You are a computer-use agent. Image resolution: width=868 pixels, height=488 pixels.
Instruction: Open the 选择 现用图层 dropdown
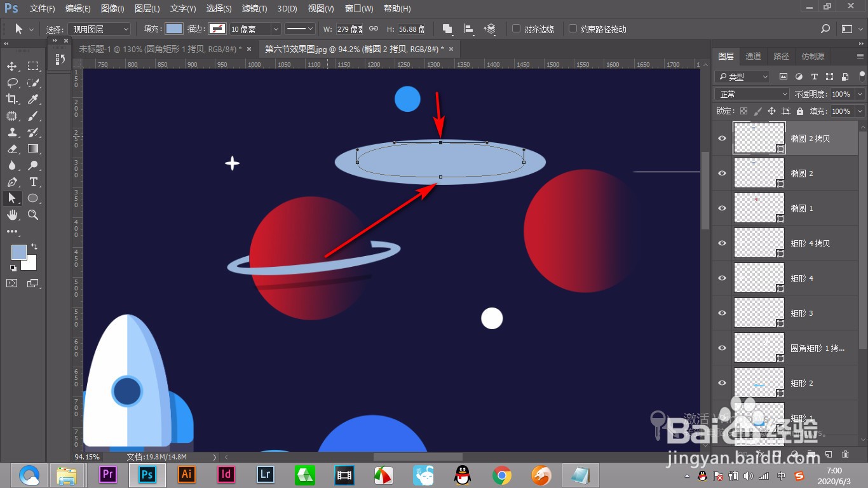click(x=100, y=29)
